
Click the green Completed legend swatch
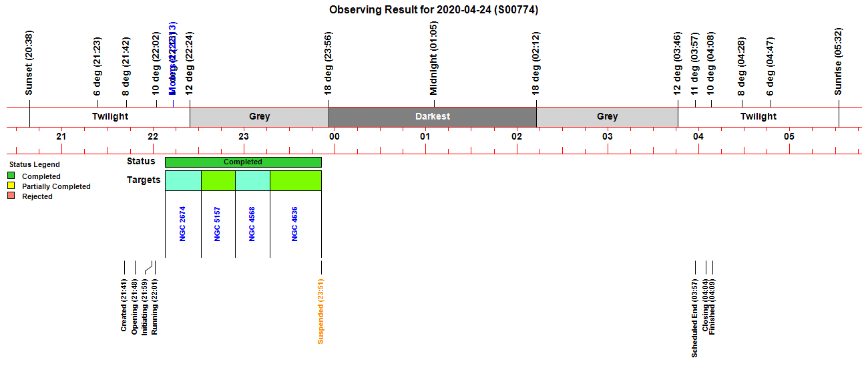11,176
